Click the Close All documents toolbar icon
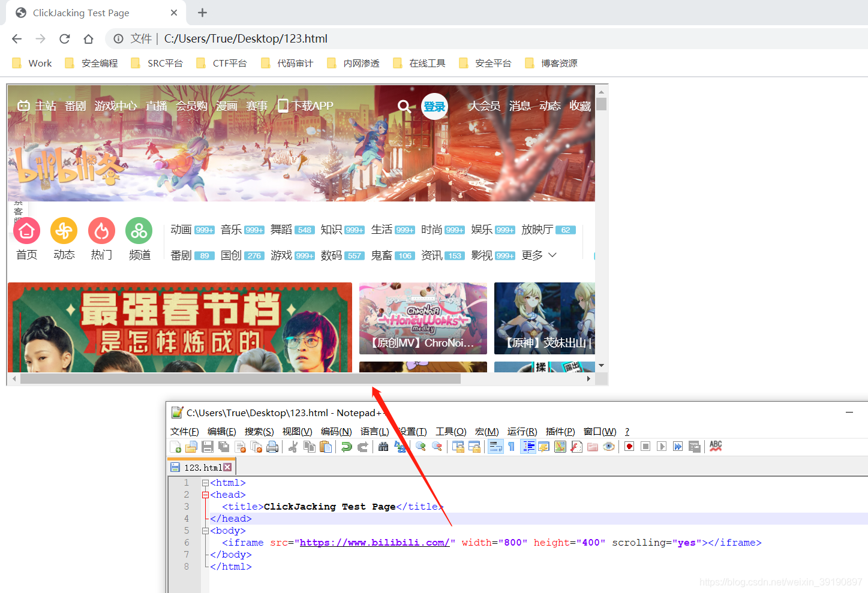This screenshot has height=593, width=868. [x=256, y=447]
